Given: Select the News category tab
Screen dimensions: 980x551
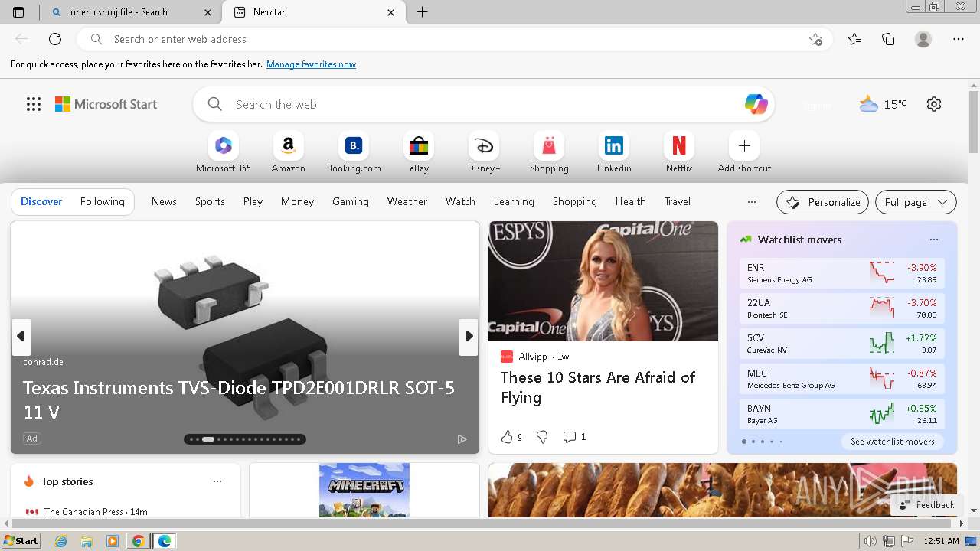Looking at the screenshot, I should [164, 201].
